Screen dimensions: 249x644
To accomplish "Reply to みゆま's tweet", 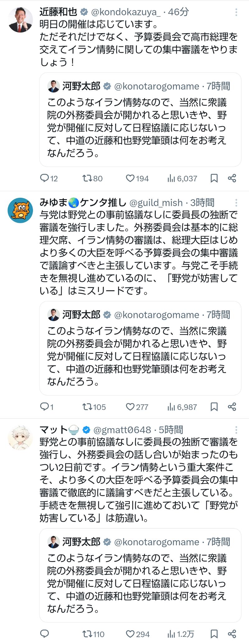I will pyautogui.click(x=45, y=407).
